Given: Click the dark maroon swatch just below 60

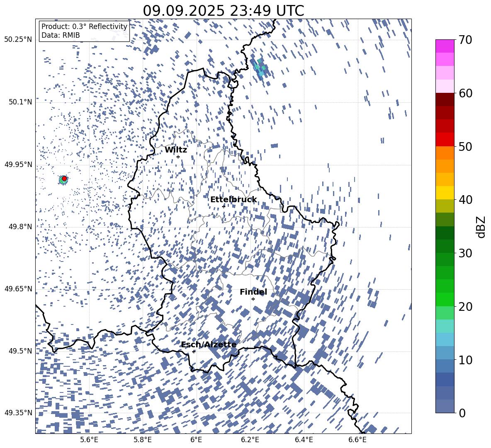Looking at the screenshot, I should click(445, 99).
